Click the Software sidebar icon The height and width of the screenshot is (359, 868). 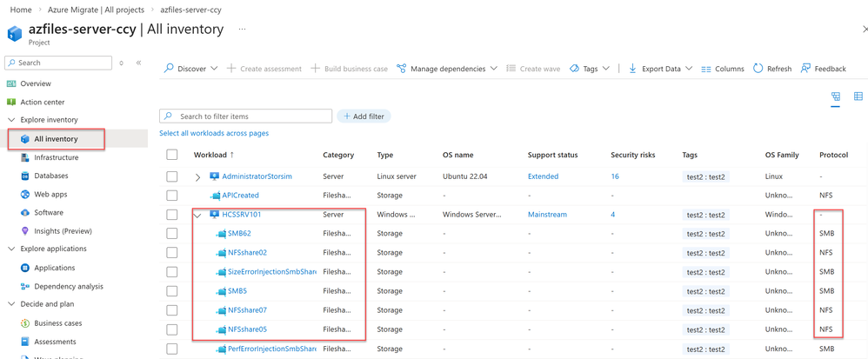25,212
